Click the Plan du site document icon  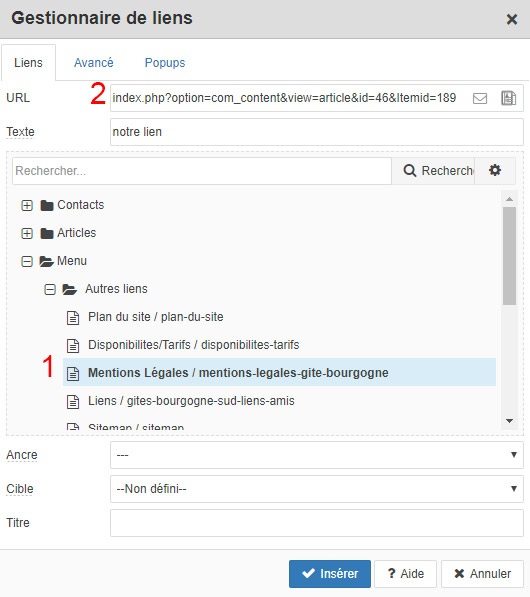point(73,317)
